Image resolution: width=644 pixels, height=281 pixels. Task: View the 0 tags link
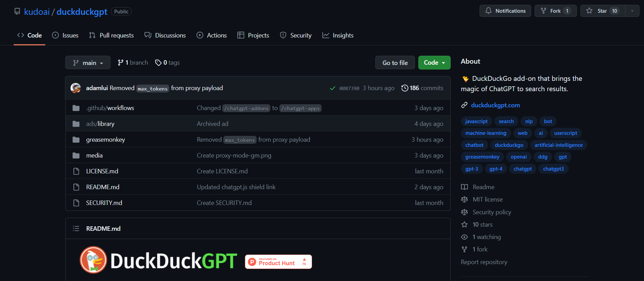(x=168, y=63)
